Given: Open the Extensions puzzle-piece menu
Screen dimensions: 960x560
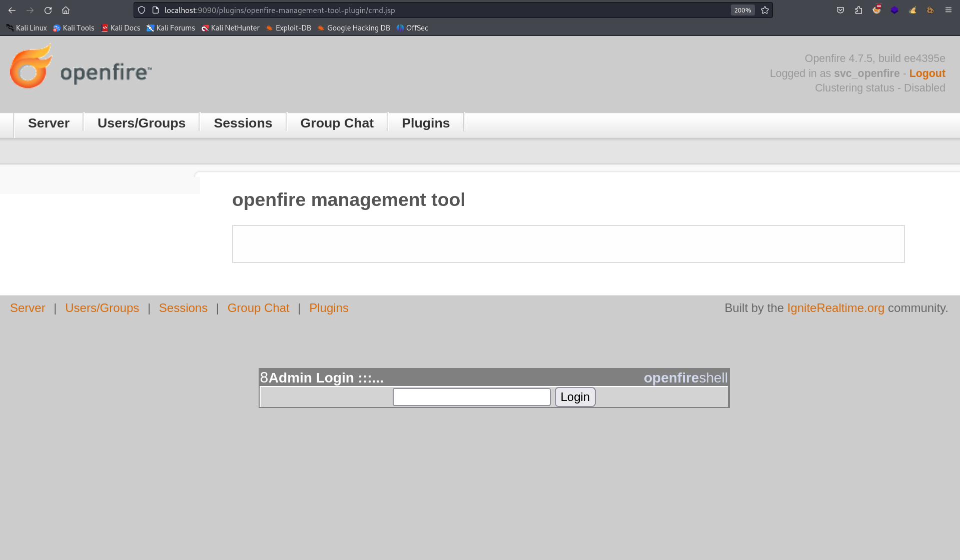Looking at the screenshot, I should 858,10.
